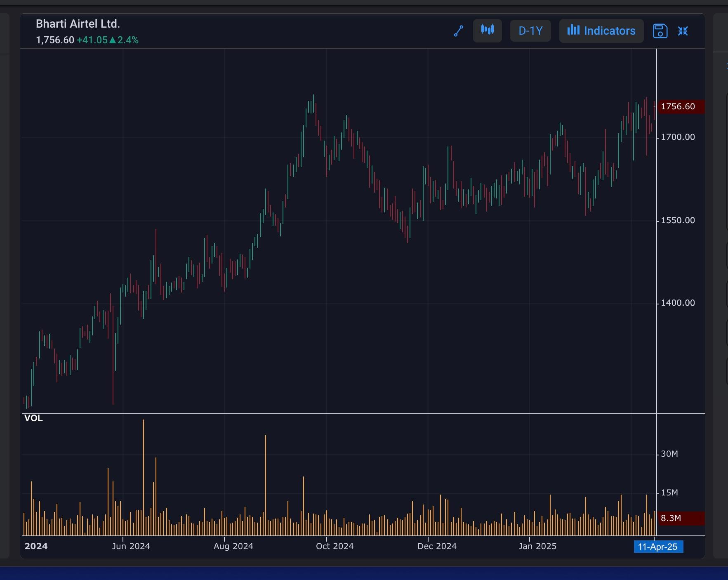Click the 2024 label on the time axis
The image size is (728, 580).
coord(36,546)
